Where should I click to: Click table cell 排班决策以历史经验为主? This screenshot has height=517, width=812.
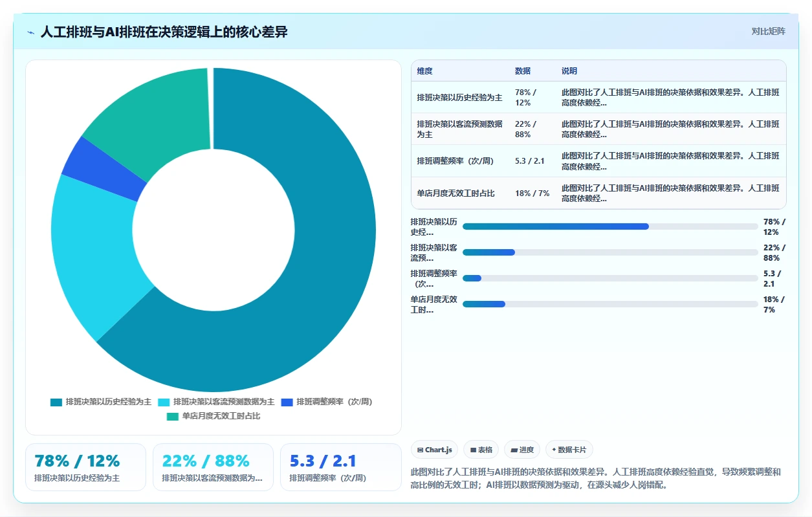[x=460, y=98]
